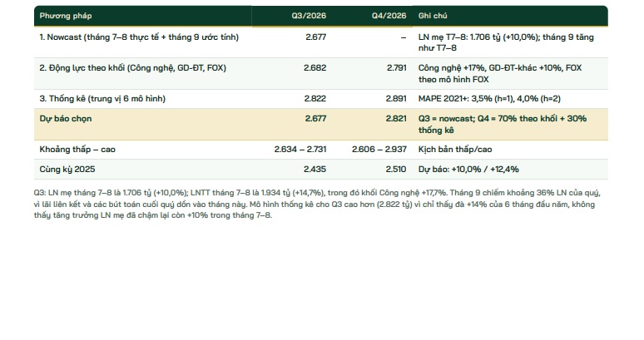Click the 'Q3/2026' column header
The image size is (644, 340).
point(309,16)
